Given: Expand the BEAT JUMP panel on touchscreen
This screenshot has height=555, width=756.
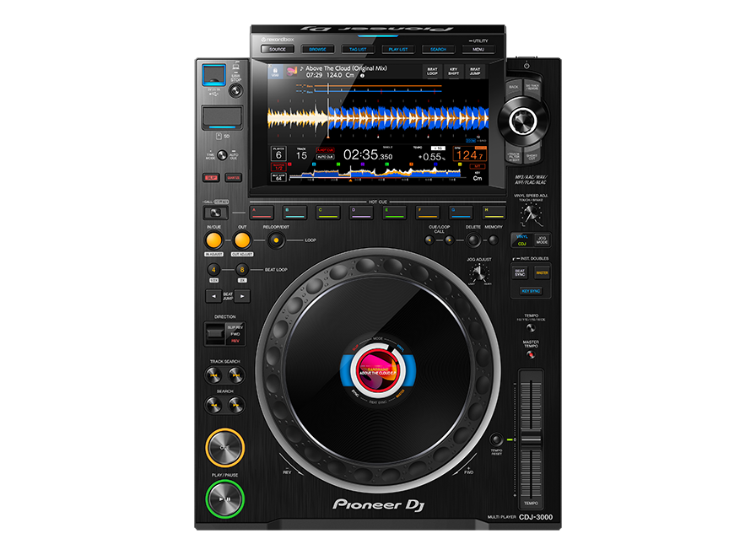Looking at the screenshot, I should (x=475, y=73).
